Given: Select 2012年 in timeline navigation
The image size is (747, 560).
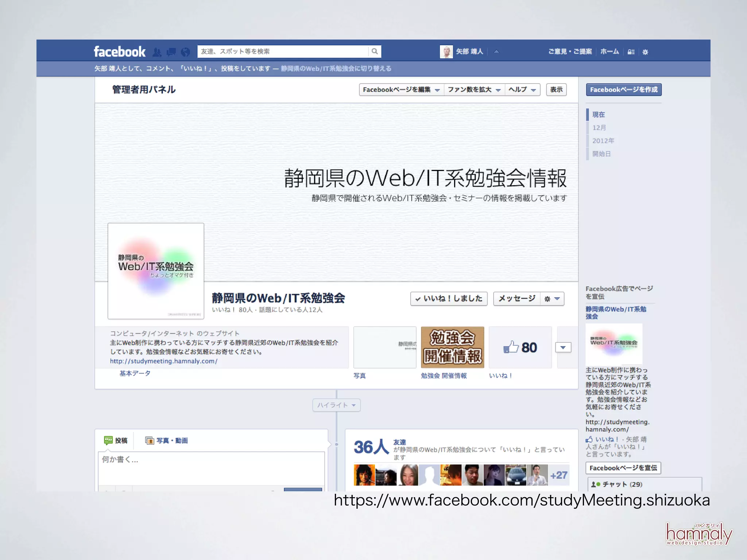Looking at the screenshot, I should pyautogui.click(x=603, y=141).
